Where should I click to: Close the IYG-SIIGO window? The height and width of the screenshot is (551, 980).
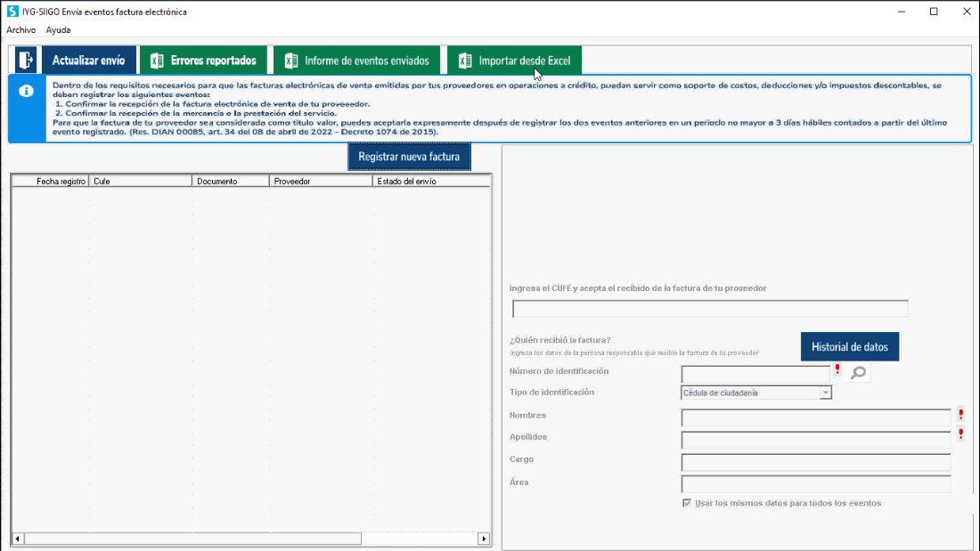coord(967,12)
